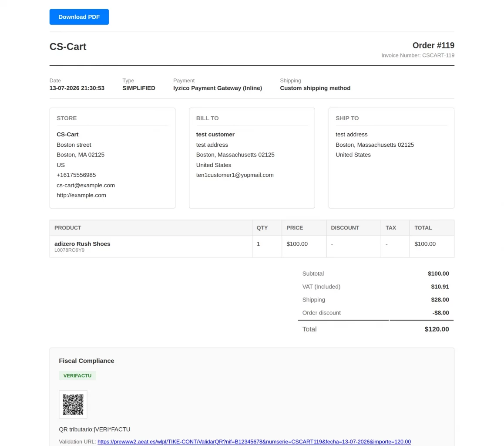504x446 pixels.
Task: Click the SHIP TO card heading
Action: click(347, 118)
